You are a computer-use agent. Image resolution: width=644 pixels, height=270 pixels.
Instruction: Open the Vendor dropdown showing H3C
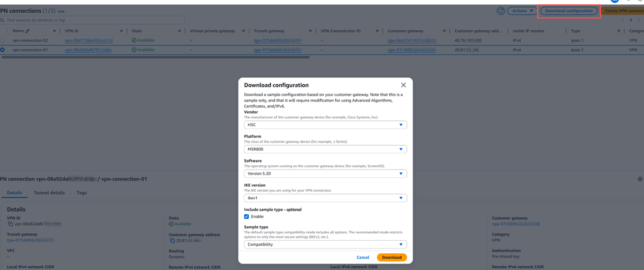tap(325, 125)
